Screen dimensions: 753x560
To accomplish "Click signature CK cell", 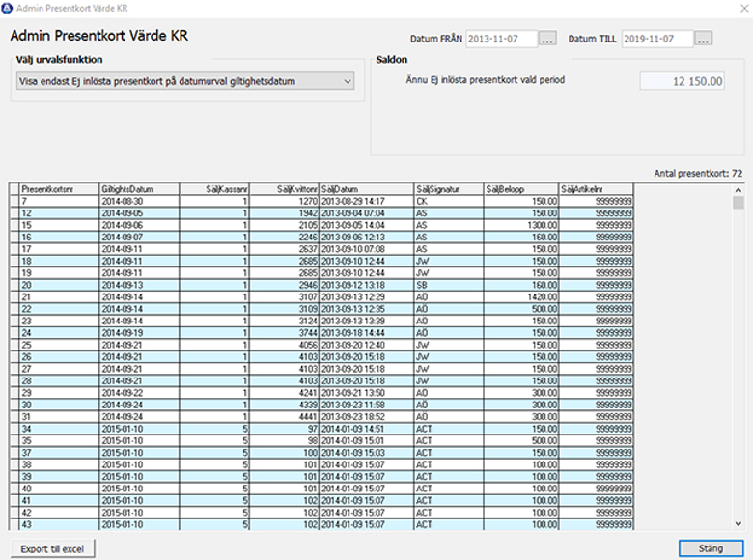I will (x=449, y=201).
